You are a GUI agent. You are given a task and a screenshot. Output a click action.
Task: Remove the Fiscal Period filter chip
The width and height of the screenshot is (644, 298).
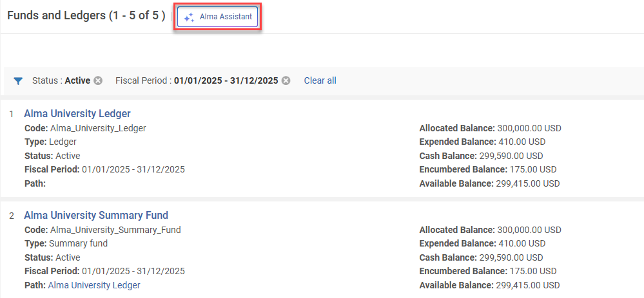pyautogui.click(x=286, y=81)
